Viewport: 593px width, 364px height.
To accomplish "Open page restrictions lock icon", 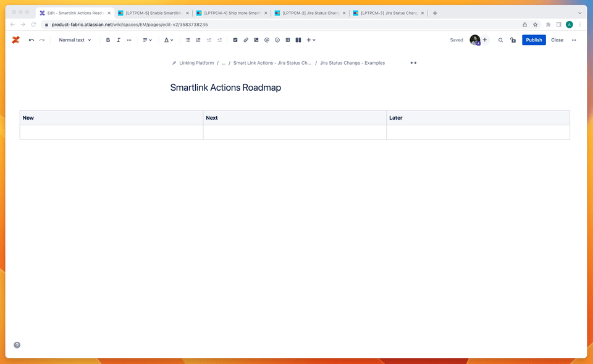I will tap(513, 40).
